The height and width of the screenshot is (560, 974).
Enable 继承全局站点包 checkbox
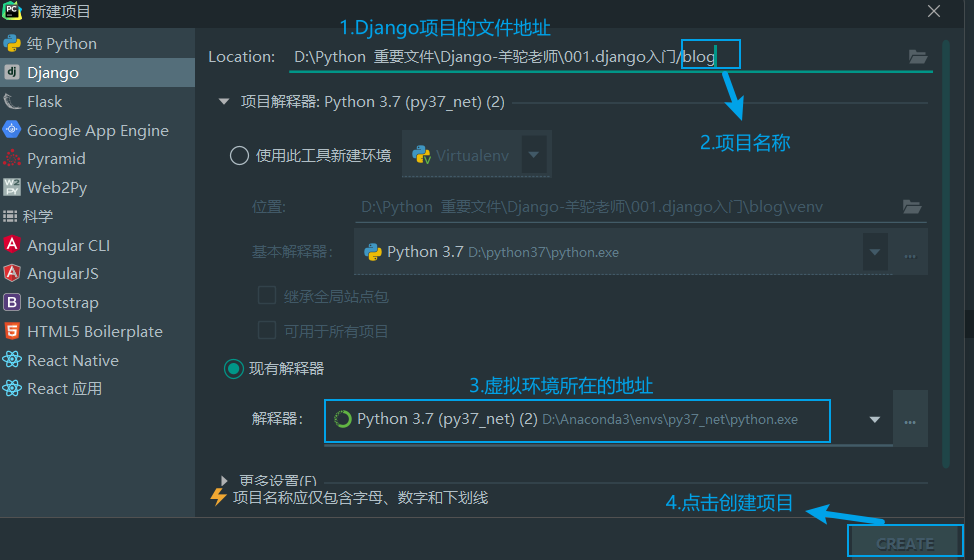pos(267,296)
